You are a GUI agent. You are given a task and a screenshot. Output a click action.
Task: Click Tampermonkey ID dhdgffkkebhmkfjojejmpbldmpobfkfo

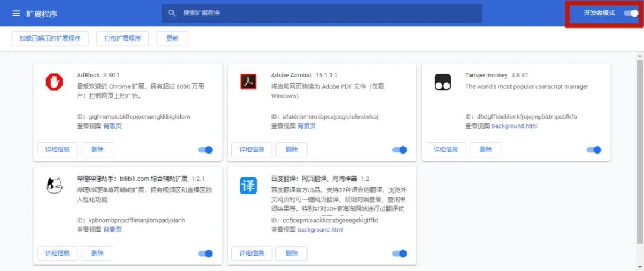coord(527,116)
